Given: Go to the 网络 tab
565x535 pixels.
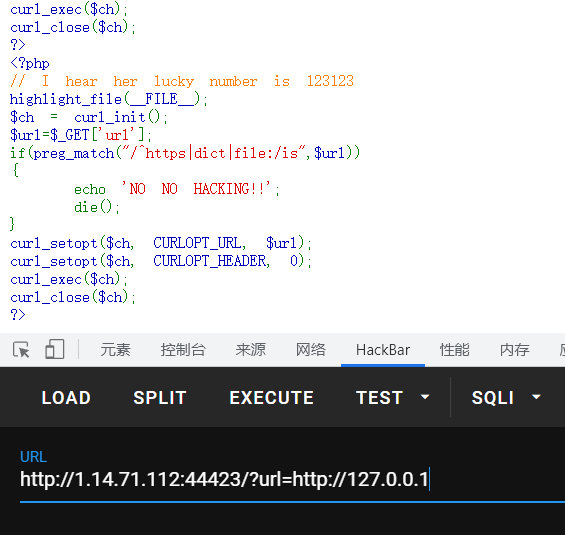Looking at the screenshot, I should coord(311,350).
